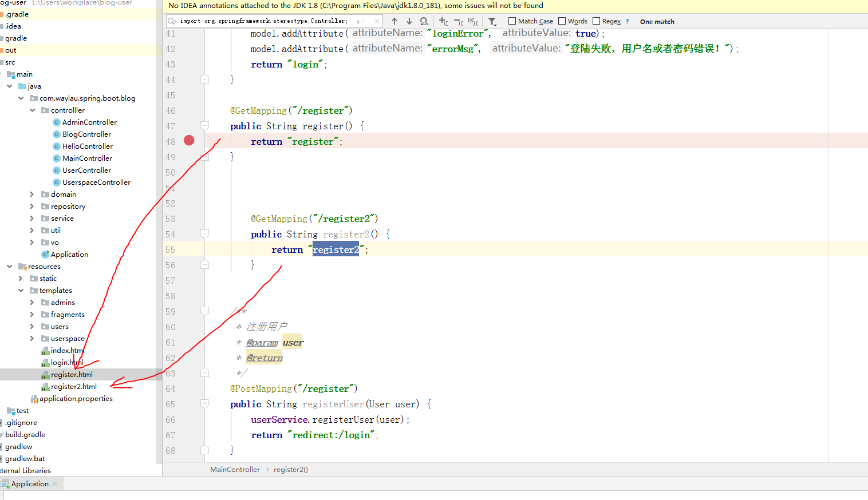Screen dimensions: 868x500
Task: Click the new line icon in search field
Action: 361,21
